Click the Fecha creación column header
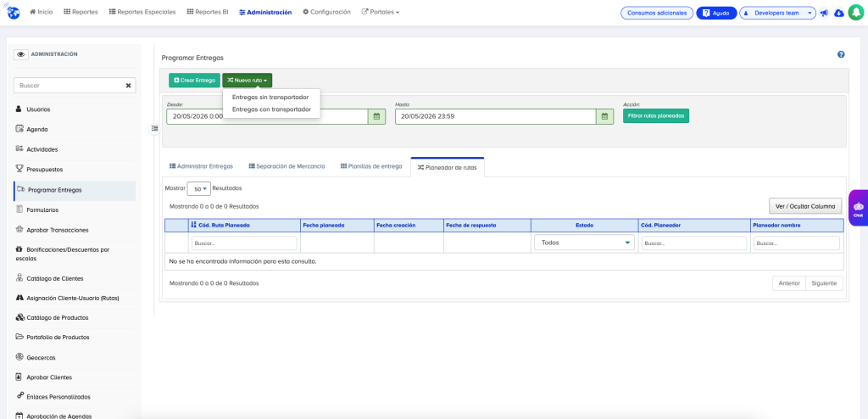Viewport: 868px width, 419px height. 409,226
